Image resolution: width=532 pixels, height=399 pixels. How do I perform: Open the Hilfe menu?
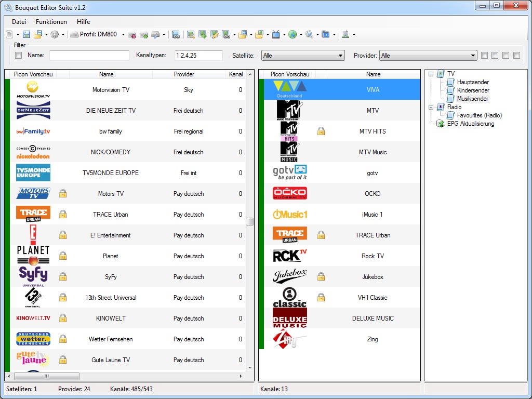(x=84, y=22)
